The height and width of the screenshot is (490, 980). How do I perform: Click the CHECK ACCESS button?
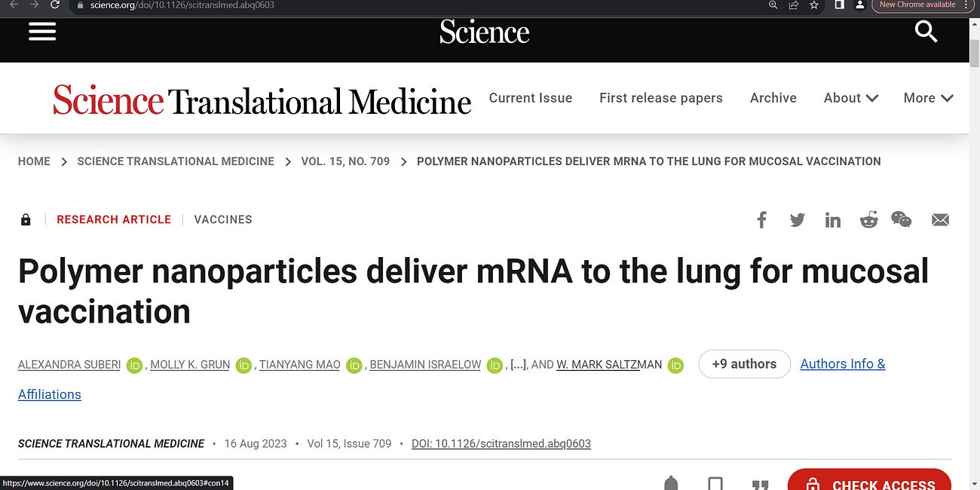click(x=868, y=483)
